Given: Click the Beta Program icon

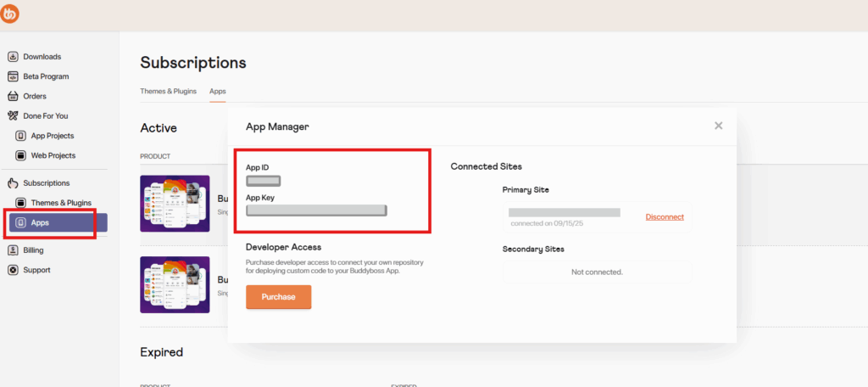Looking at the screenshot, I should click(13, 76).
